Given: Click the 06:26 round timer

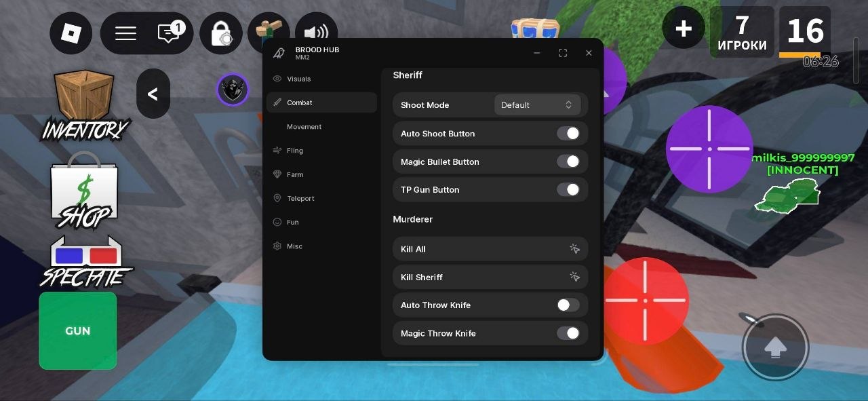Looking at the screenshot, I should (821, 62).
